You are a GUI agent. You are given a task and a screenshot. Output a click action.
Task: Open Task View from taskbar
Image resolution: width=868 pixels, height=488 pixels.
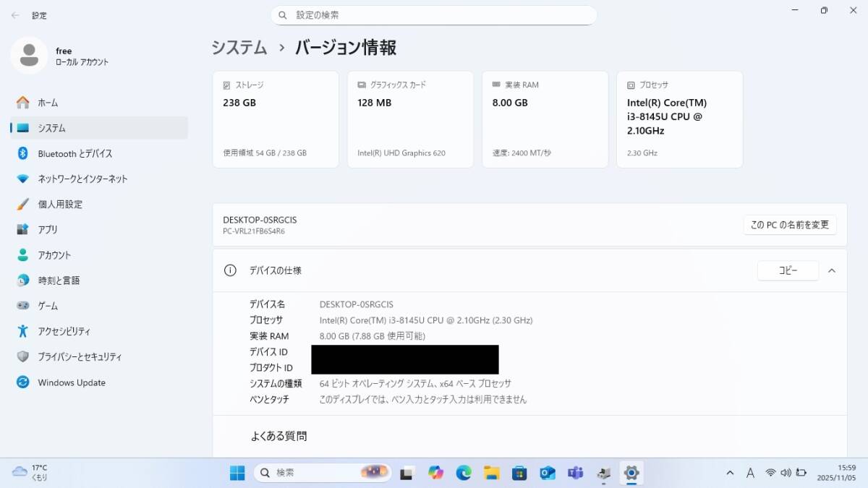407,473
